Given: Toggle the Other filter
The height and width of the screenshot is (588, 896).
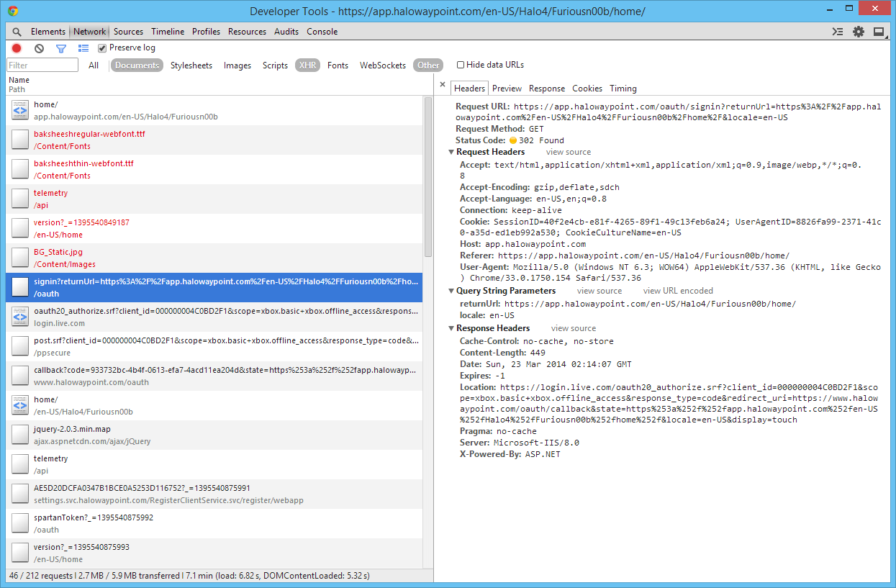Looking at the screenshot, I should coord(428,65).
